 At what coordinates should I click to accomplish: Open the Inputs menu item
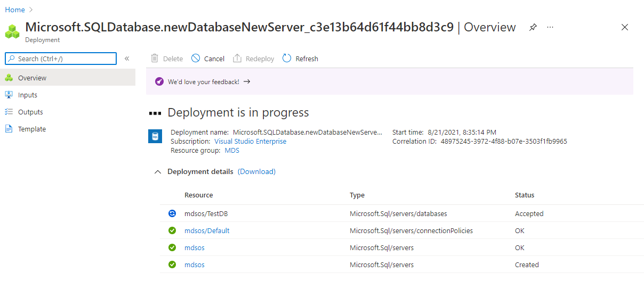pos(28,95)
